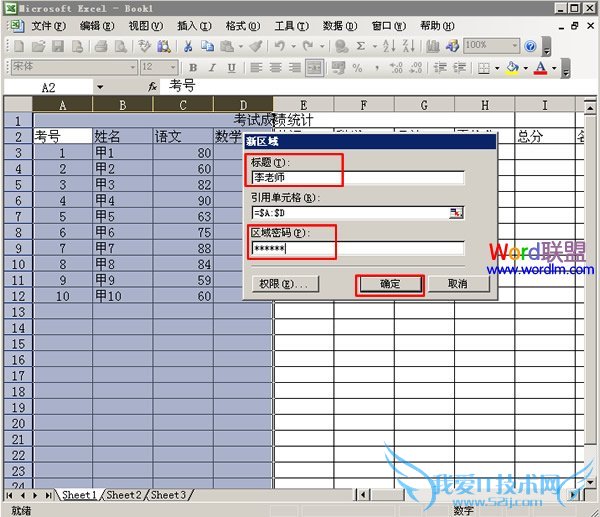Click the Open file icon
The image size is (600, 517).
coord(38,46)
